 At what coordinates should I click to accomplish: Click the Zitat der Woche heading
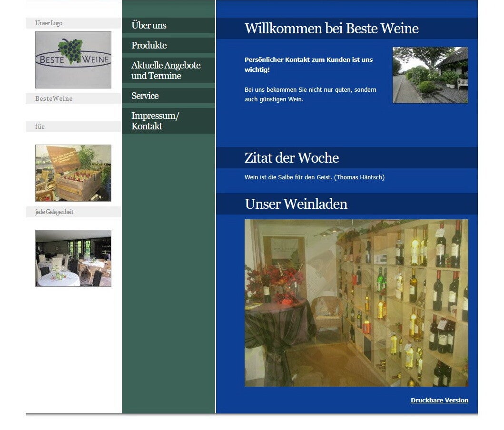pos(291,158)
